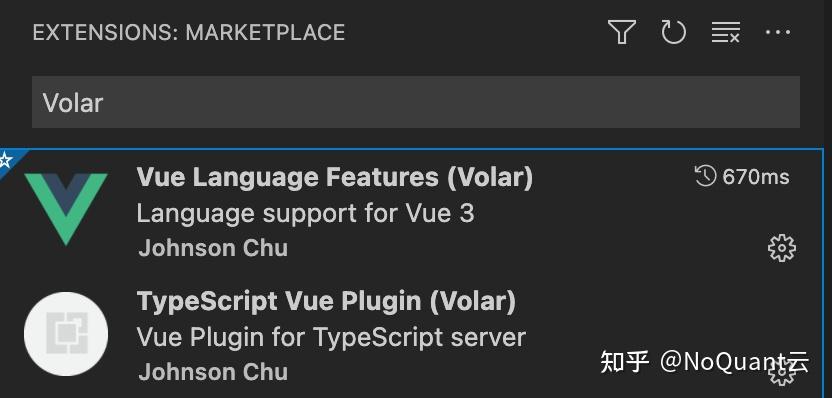Focus the search box containing Volar

tap(415, 102)
